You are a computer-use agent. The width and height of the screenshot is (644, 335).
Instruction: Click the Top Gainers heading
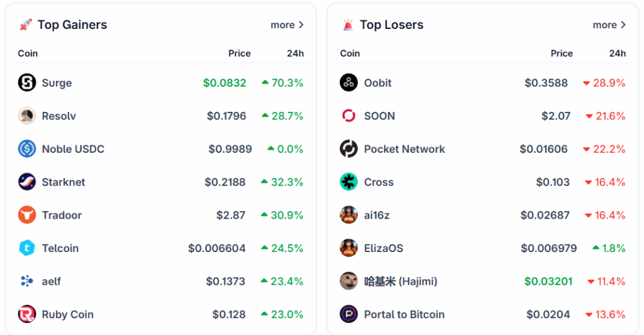[72, 25]
